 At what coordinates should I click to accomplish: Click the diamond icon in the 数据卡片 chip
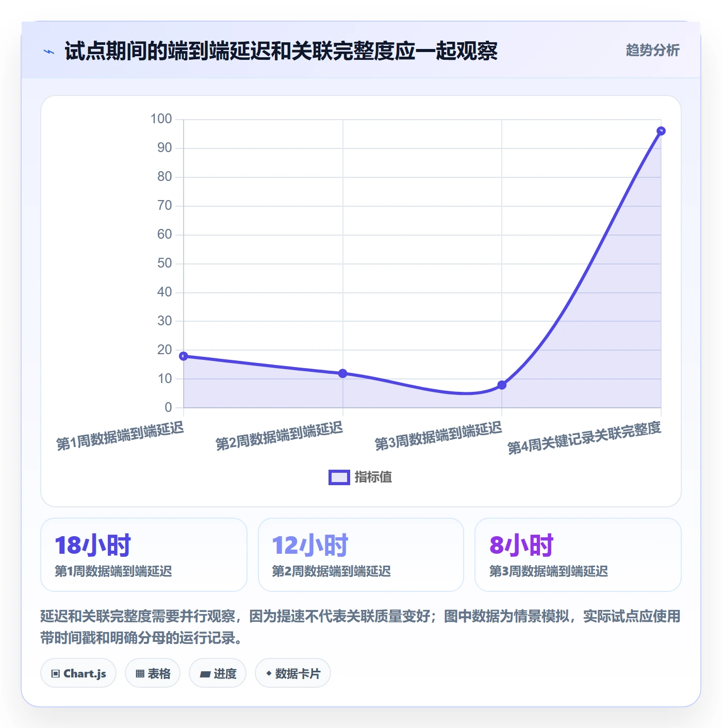[x=269, y=673]
